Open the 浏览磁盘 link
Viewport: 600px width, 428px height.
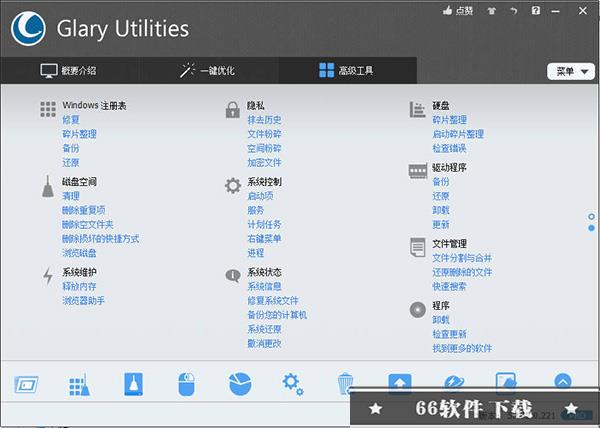79,253
